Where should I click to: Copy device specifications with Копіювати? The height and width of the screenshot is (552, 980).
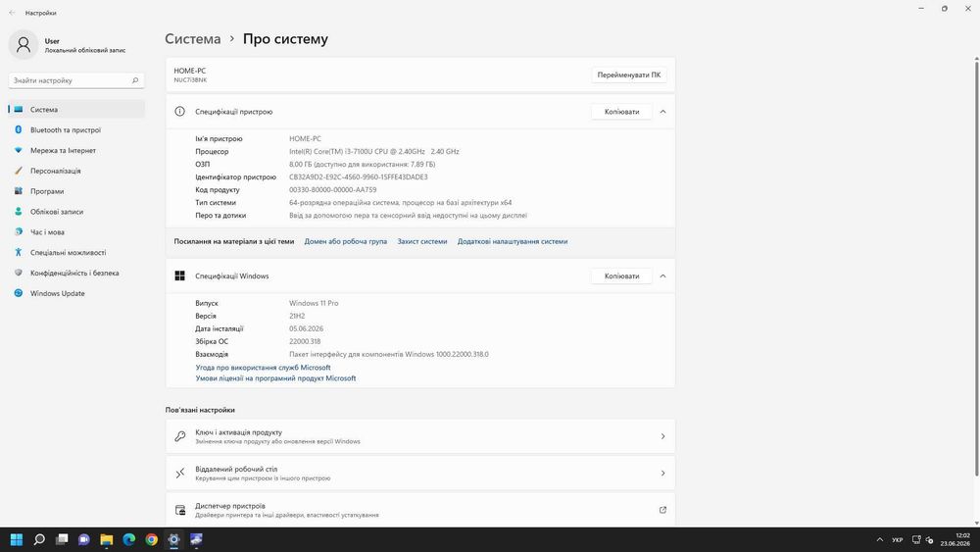pyautogui.click(x=621, y=111)
